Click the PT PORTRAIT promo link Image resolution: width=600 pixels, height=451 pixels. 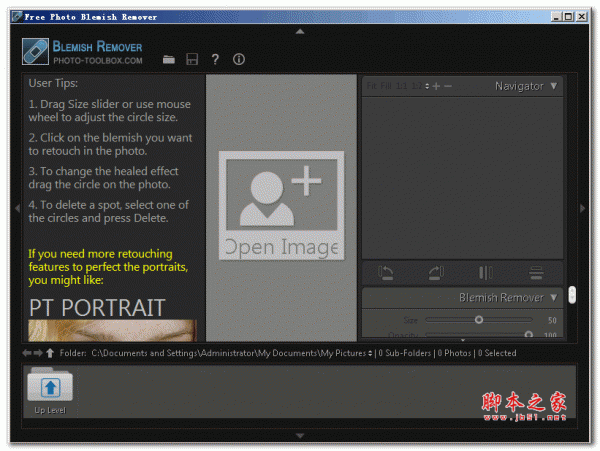pyautogui.click(x=97, y=308)
